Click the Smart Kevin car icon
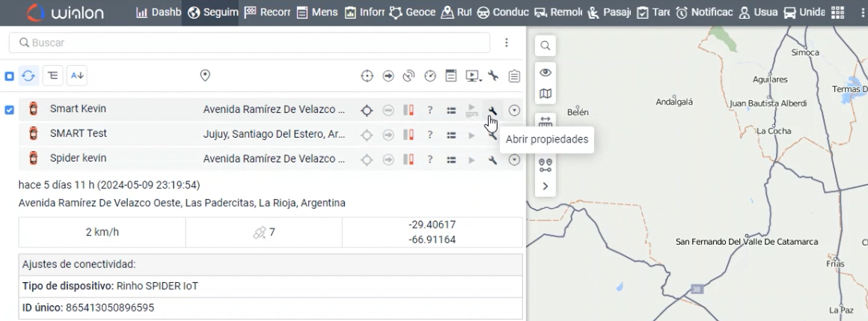The height and width of the screenshot is (321, 868). pyautogui.click(x=33, y=109)
